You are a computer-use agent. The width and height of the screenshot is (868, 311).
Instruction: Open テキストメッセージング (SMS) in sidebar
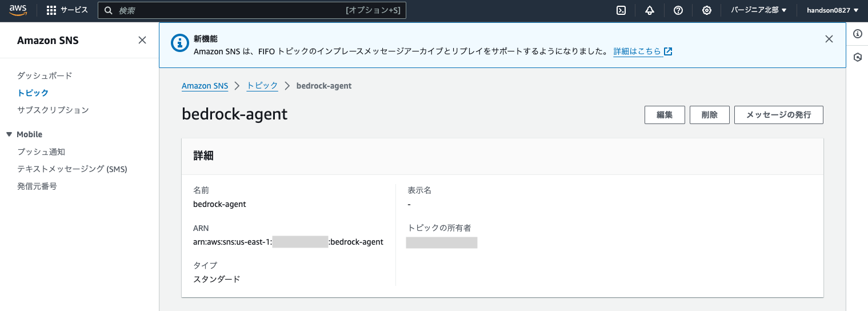tap(72, 169)
